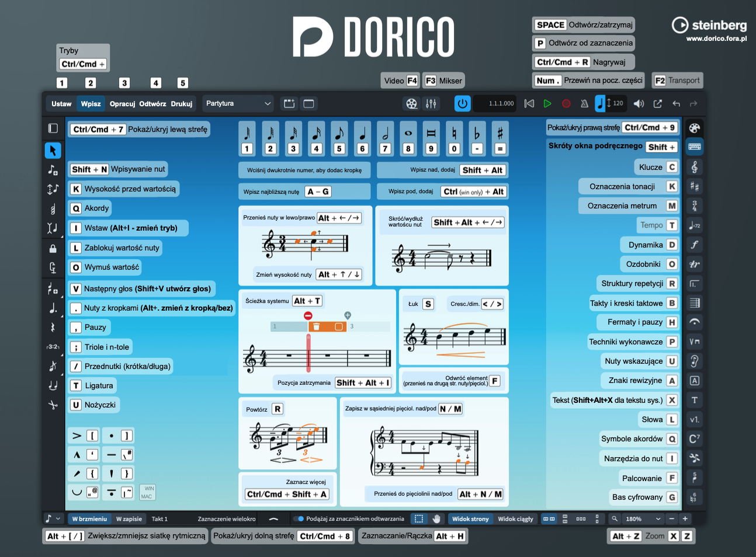
Task: Open the Dynamics panel forte icon
Action: [694, 245]
